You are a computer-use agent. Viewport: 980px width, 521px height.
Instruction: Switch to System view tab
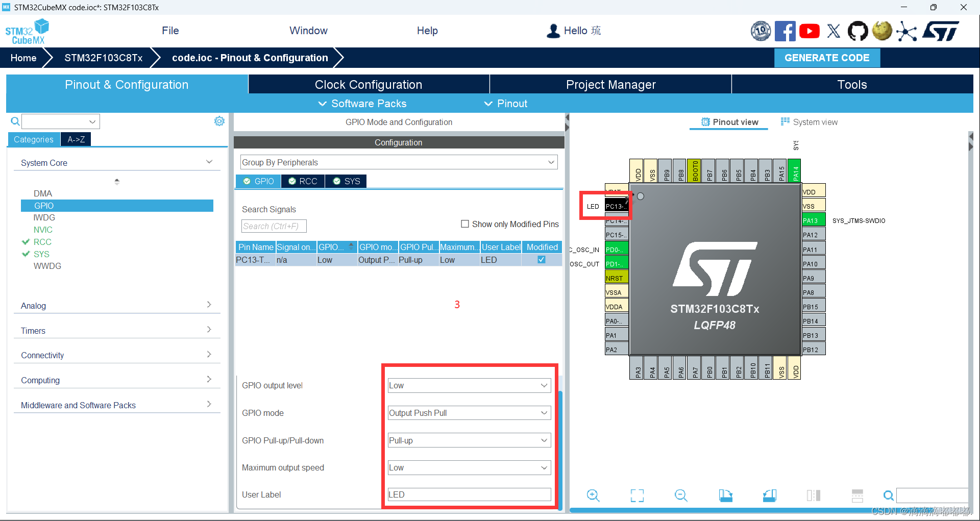pyautogui.click(x=810, y=122)
